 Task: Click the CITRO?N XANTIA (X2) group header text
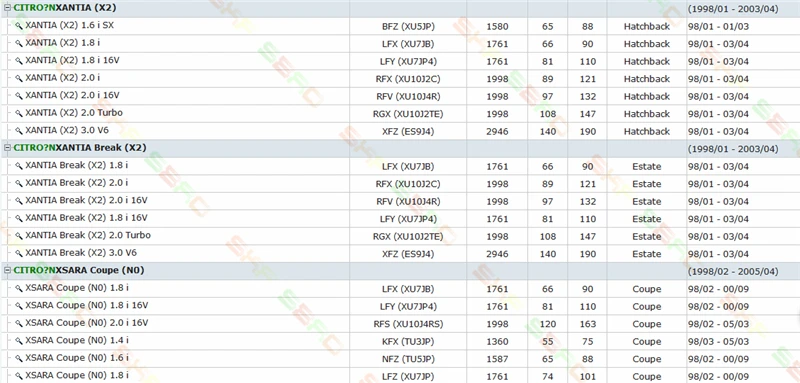pos(65,8)
